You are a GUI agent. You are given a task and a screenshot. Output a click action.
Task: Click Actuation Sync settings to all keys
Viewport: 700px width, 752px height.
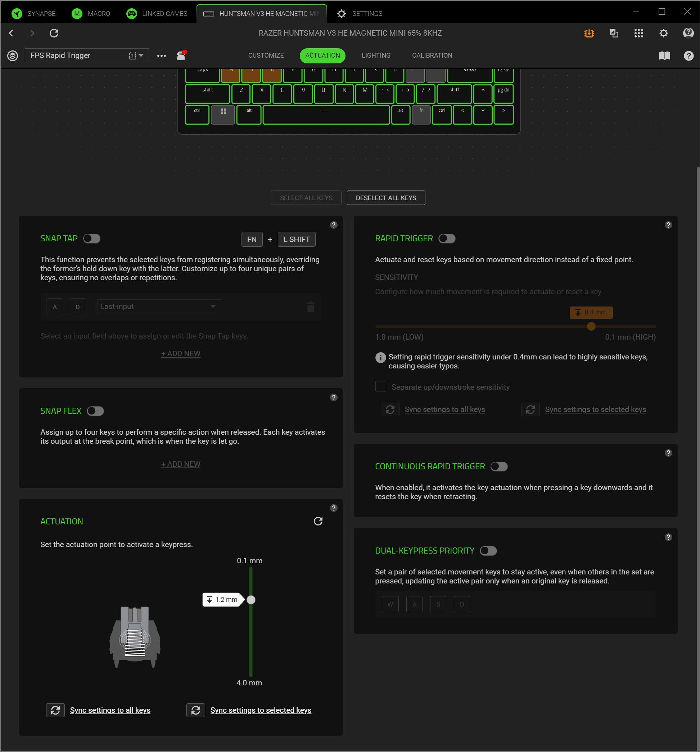[x=110, y=710]
